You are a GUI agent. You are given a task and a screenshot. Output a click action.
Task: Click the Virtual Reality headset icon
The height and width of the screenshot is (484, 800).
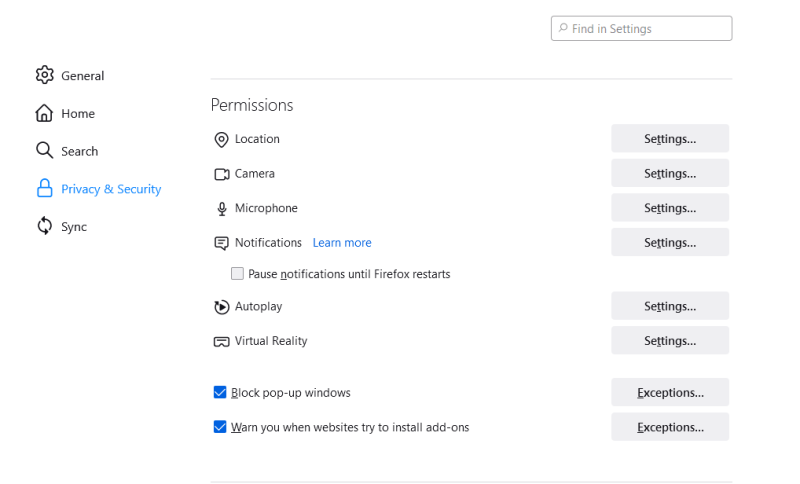click(x=222, y=342)
